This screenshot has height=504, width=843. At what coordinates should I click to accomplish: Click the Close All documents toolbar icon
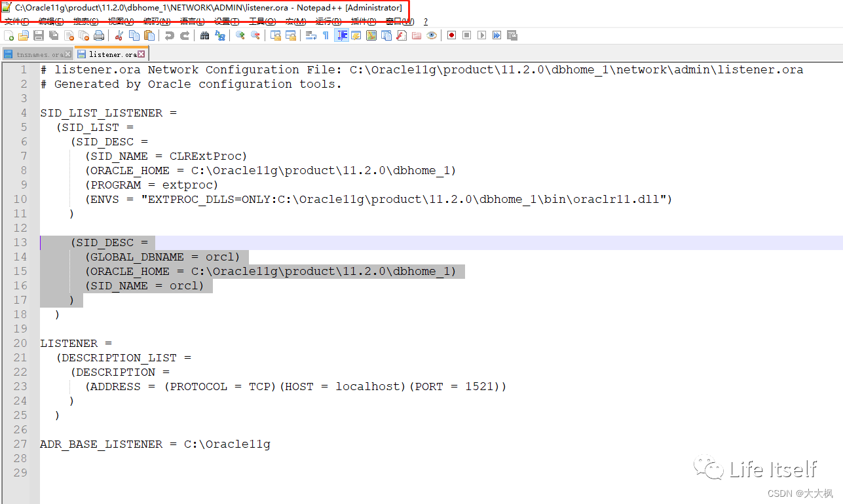point(84,35)
